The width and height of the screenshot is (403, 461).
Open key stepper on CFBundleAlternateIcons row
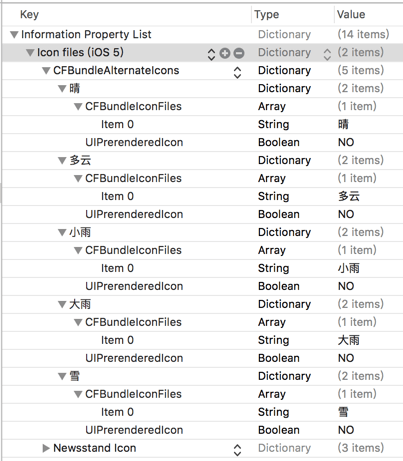pos(237,72)
